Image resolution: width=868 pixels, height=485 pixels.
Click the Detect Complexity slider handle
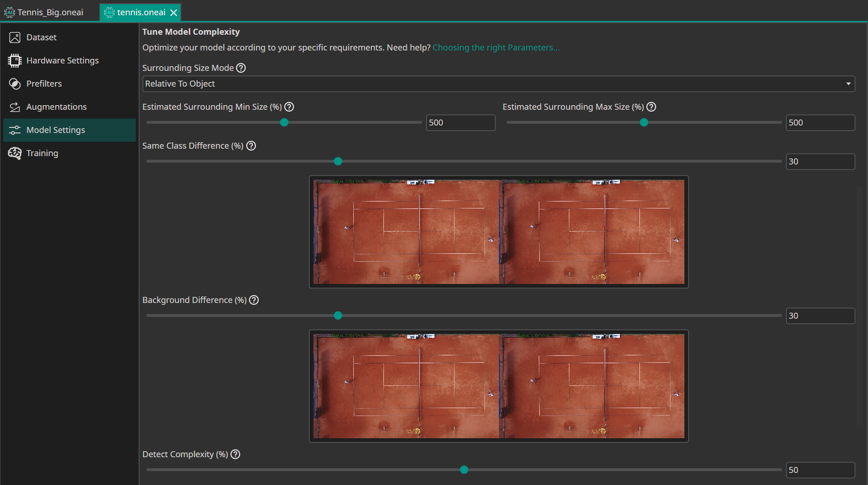(x=464, y=469)
